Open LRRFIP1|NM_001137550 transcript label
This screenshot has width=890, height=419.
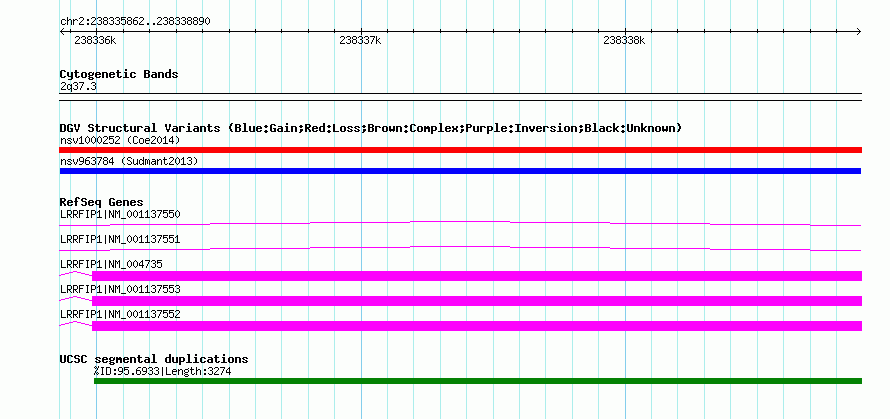(x=120, y=214)
